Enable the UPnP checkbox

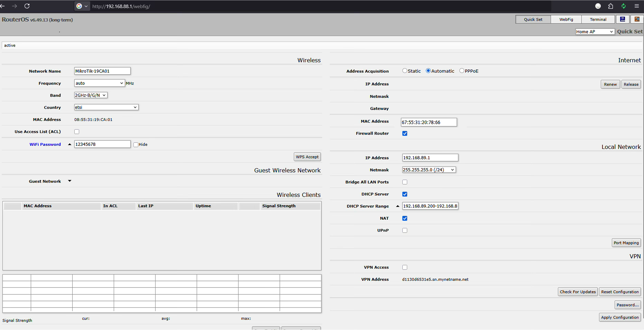click(405, 230)
